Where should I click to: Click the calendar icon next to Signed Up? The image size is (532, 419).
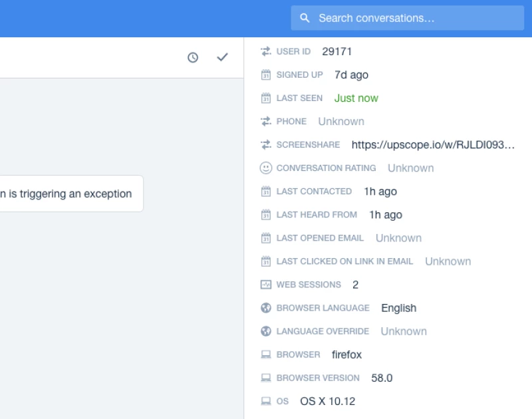(x=266, y=75)
